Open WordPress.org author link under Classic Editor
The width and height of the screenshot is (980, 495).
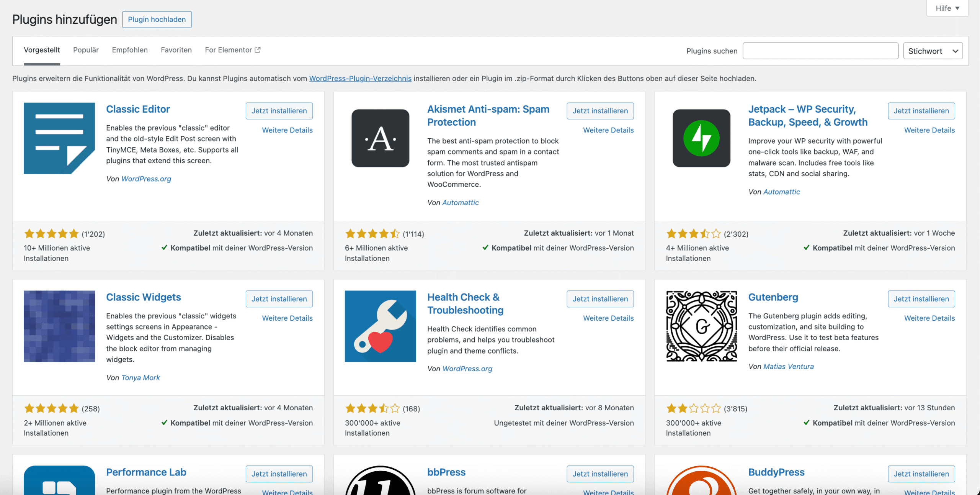point(146,179)
